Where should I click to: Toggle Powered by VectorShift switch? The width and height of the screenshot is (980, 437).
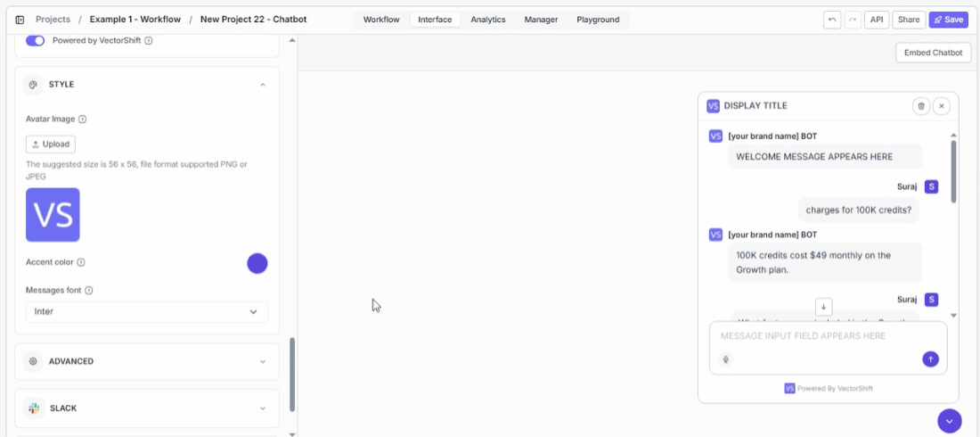36,41
